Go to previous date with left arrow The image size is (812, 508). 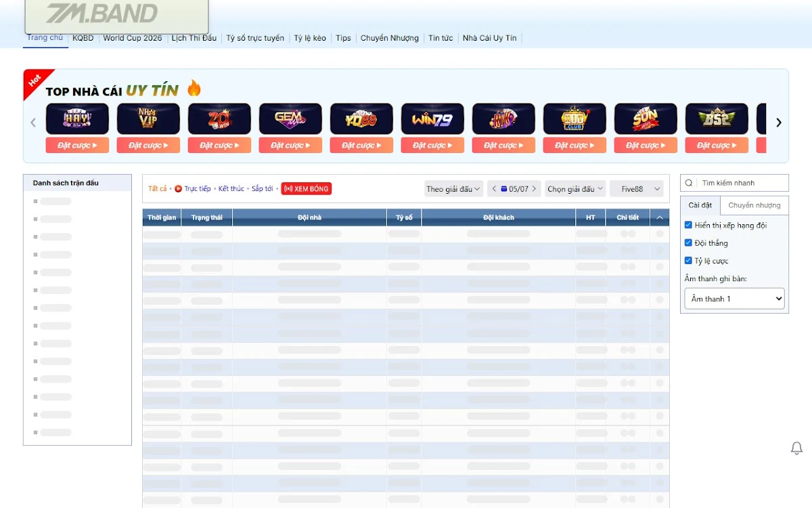[x=494, y=189]
